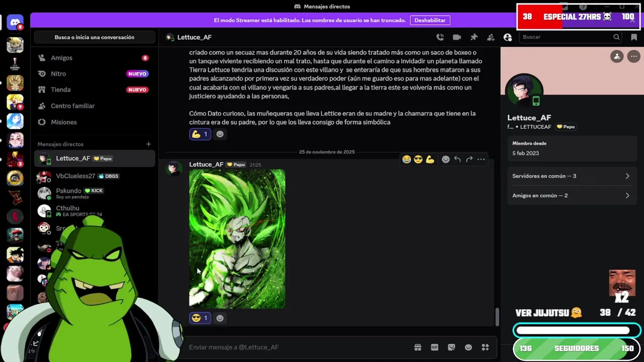Send a gift icon in message bar
The height and width of the screenshot is (362, 644).
click(x=418, y=347)
